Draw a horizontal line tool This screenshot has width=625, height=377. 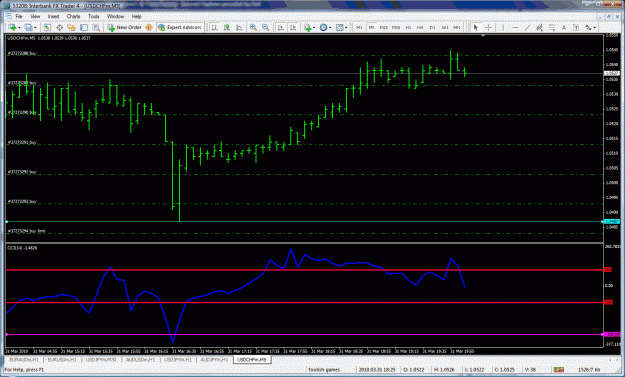(515, 27)
